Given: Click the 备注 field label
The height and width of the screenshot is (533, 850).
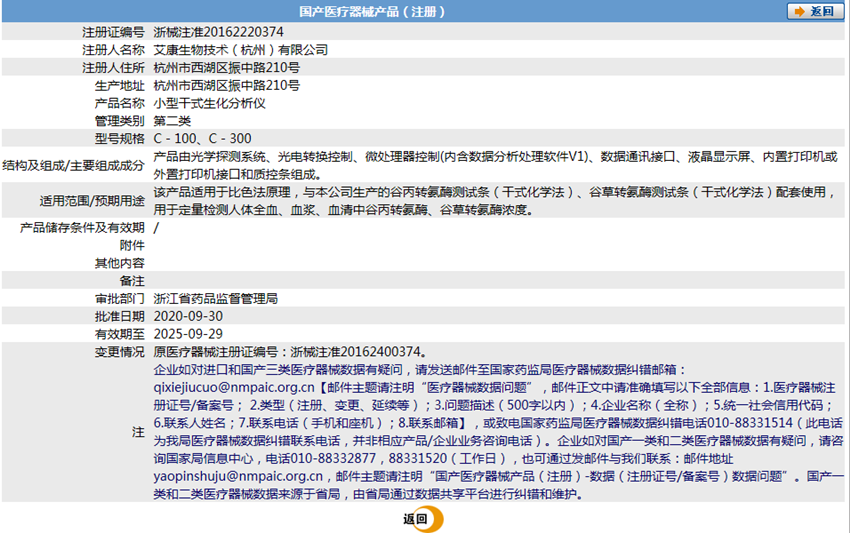Looking at the screenshot, I should point(132,281).
